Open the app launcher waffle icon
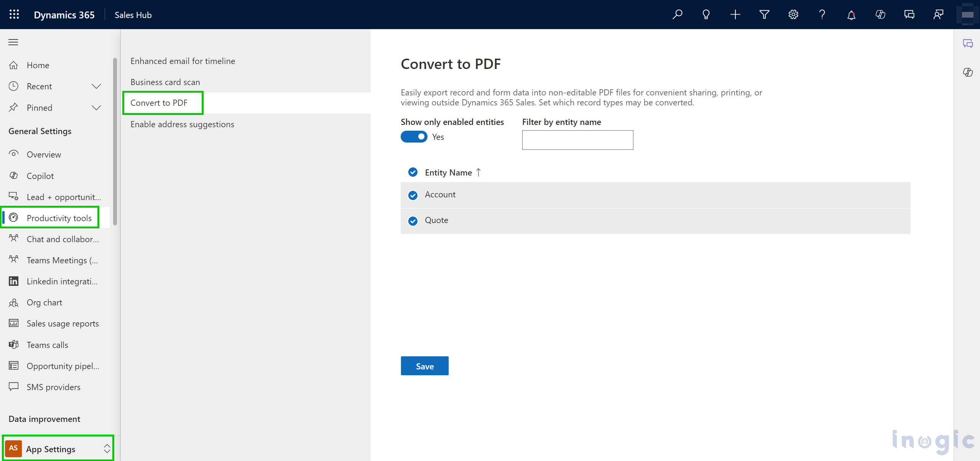The image size is (980, 461). coord(14,15)
